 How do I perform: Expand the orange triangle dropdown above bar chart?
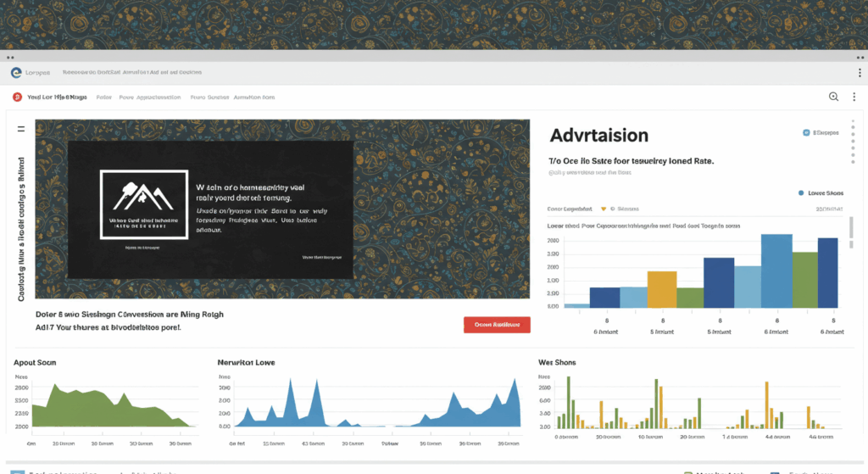pos(604,208)
